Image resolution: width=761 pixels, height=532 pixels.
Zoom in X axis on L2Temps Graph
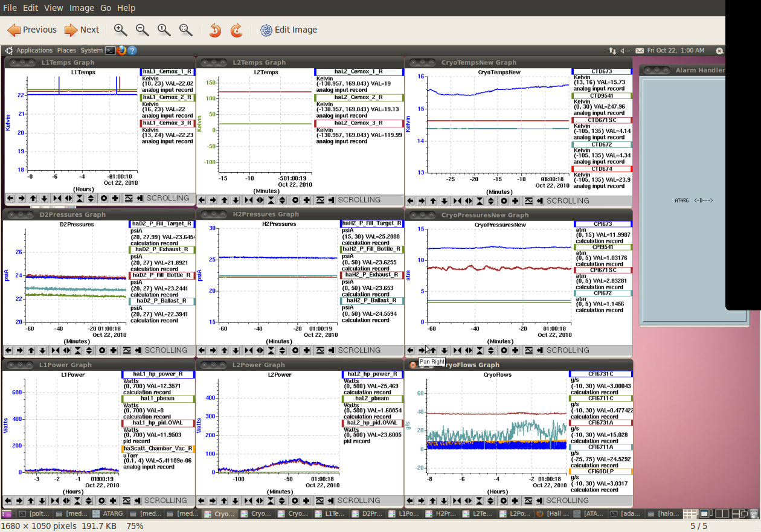pyautogui.click(x=249, y=200)
